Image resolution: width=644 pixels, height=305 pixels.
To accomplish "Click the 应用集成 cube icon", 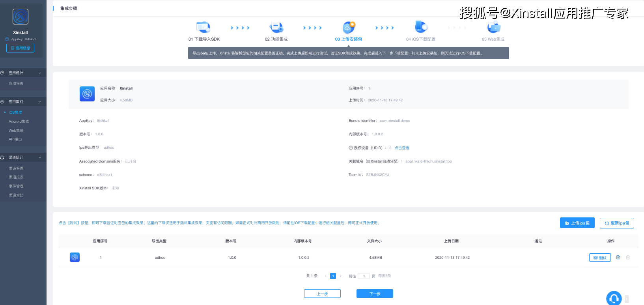I will click(2, 102).
